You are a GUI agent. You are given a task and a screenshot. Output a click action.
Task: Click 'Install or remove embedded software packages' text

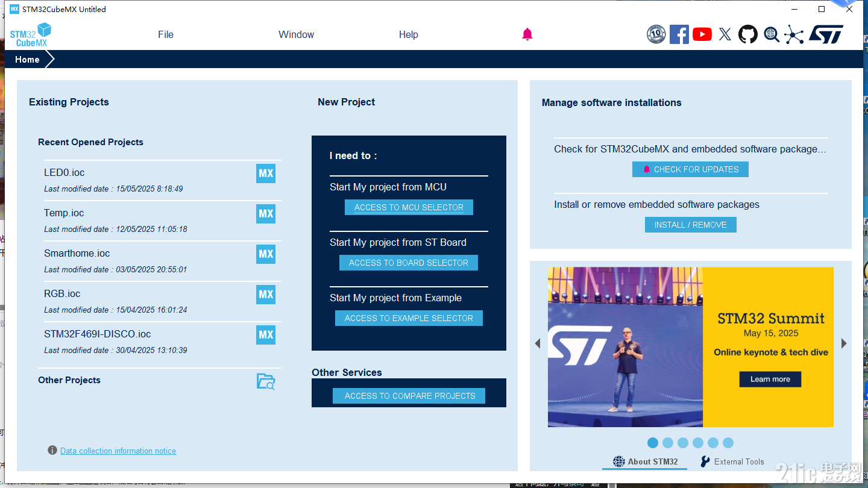(657, 204)
